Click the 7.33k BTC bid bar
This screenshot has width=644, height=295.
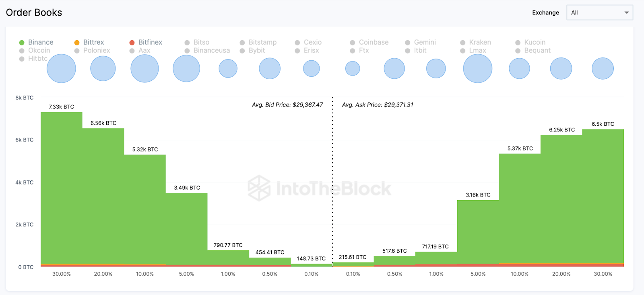[x=62, y=189]
